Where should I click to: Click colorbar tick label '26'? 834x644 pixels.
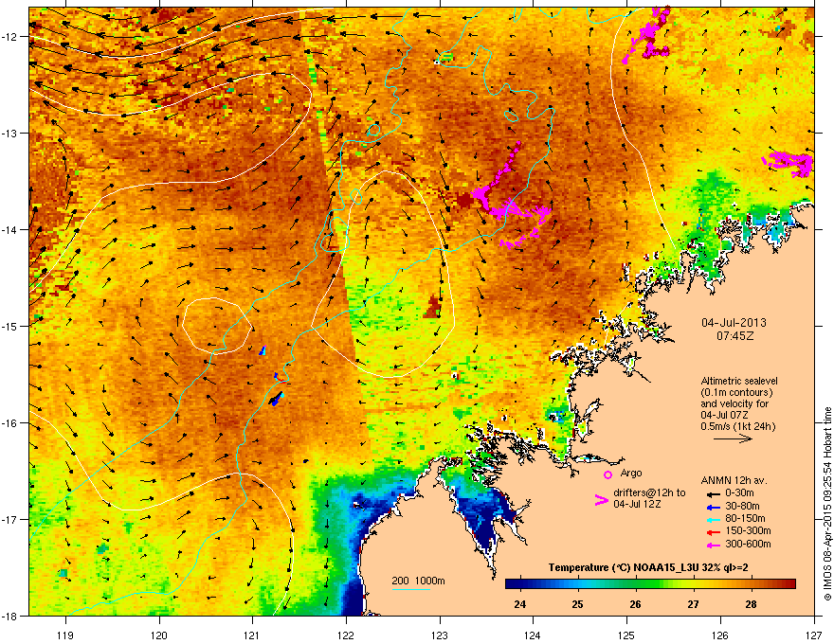(635, 604)
